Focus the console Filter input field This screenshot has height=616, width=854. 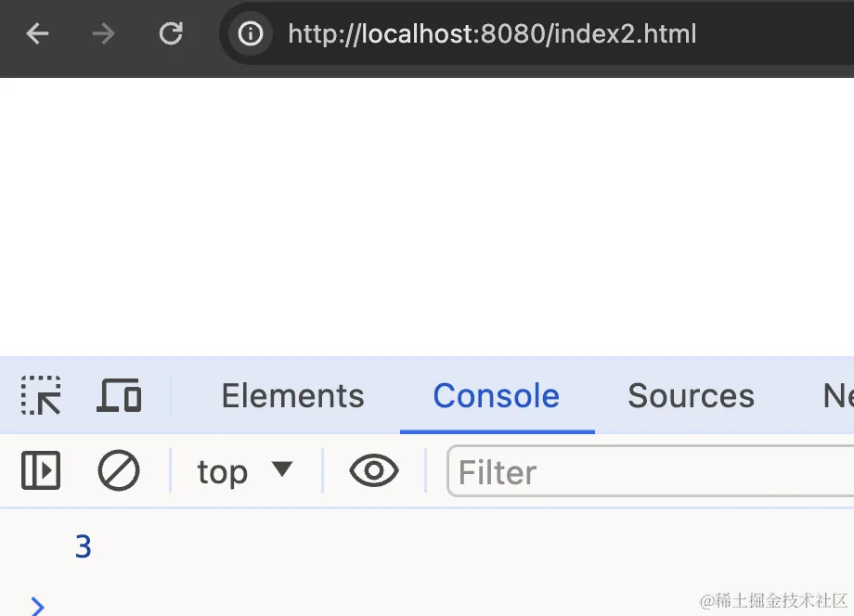coord(651,471)
